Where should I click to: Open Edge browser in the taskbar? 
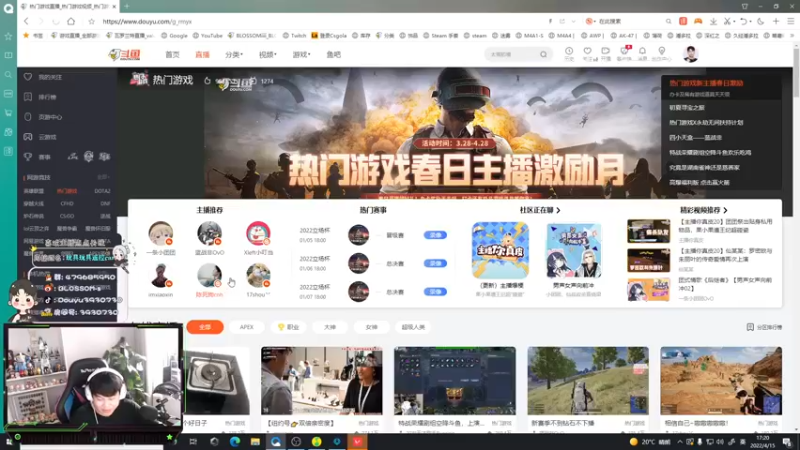point(235,442)
